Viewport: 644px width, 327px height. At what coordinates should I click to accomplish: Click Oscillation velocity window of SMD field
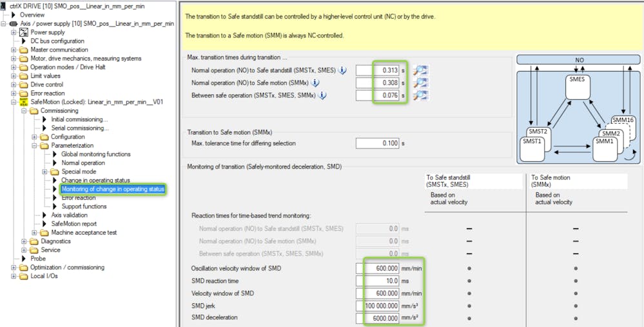[x=378, y=268]
